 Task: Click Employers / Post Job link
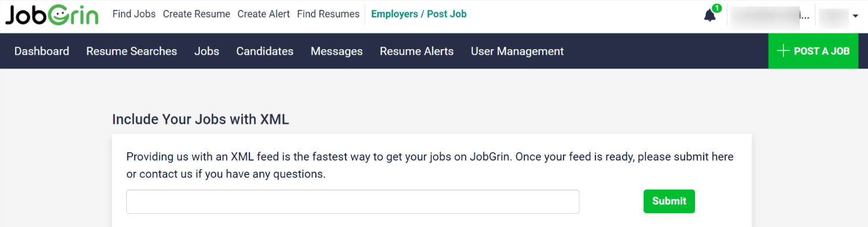419,14
